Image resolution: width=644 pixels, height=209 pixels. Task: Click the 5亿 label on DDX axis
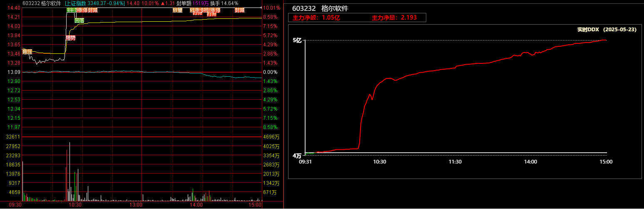pos(297,40)
